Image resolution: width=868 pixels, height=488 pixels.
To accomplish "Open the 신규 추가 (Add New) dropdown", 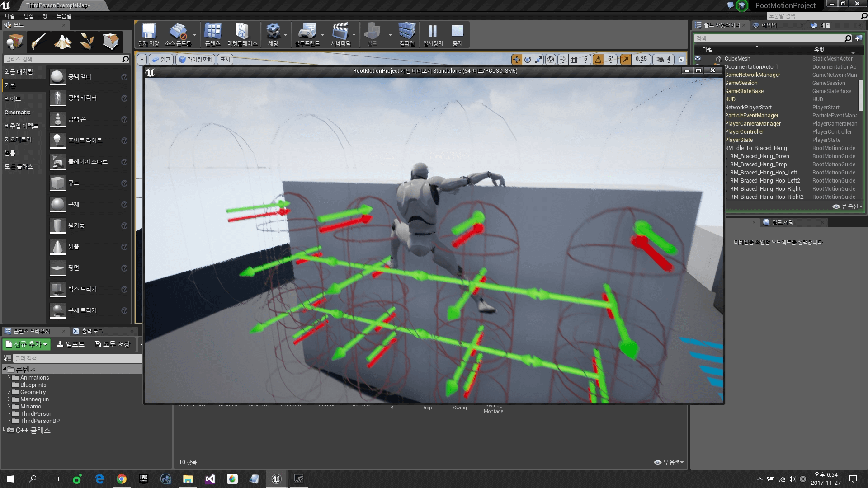I will [26, 344].
